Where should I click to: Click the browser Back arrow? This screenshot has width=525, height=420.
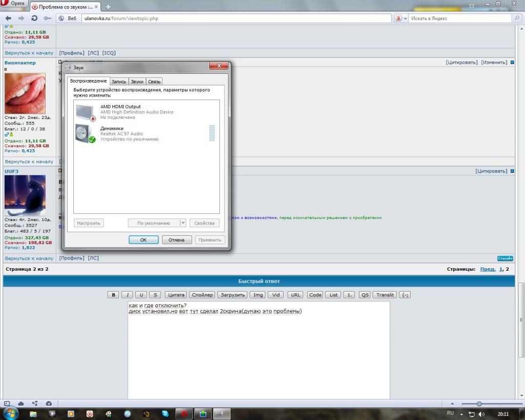pos(8,18)
